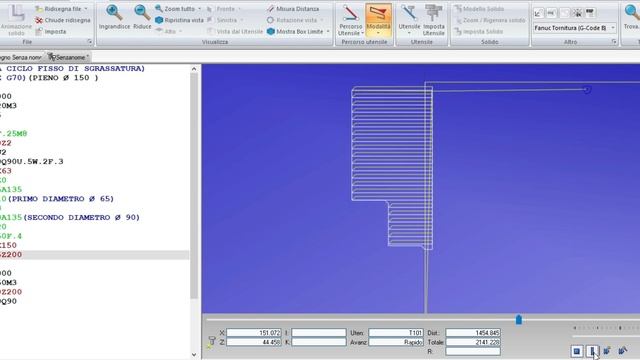Click the stop simulation button
Screen dimensions: 640x360
coord(577,351)
